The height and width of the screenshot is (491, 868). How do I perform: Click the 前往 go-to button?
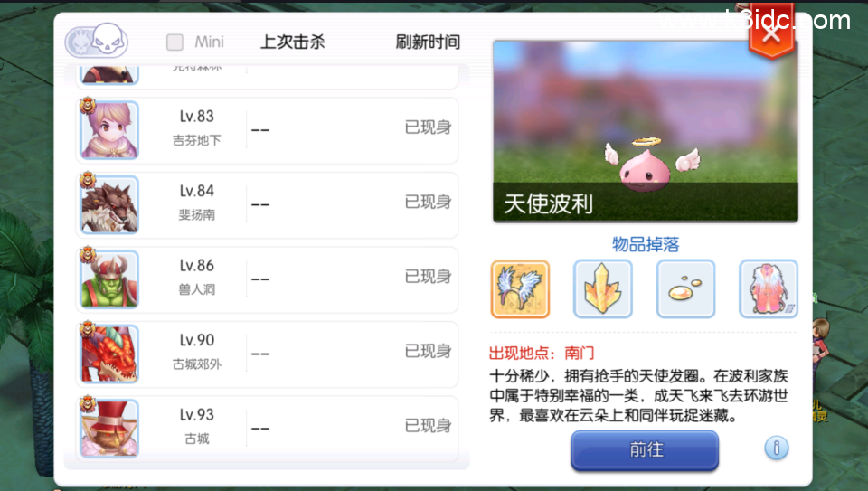(x=645, y=450)
